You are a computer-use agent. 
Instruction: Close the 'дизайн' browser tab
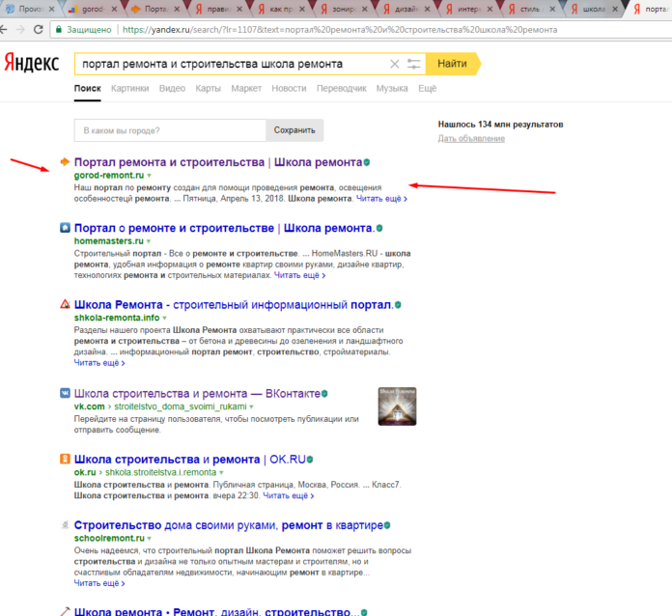pos(428,9)
